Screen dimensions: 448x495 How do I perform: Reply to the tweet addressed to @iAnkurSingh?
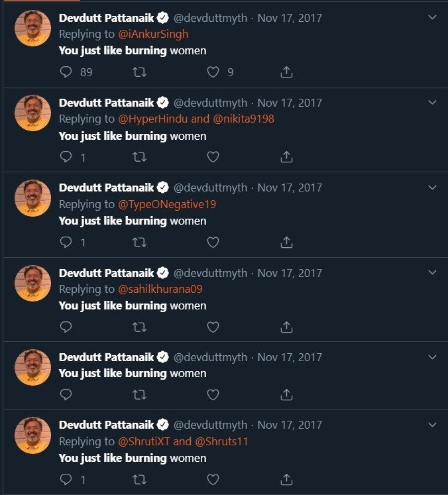coord(66,72)
